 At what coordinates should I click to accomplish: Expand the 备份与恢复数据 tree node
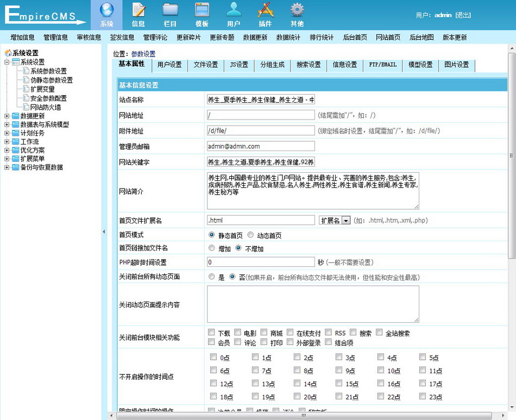[x=7, y=167]
